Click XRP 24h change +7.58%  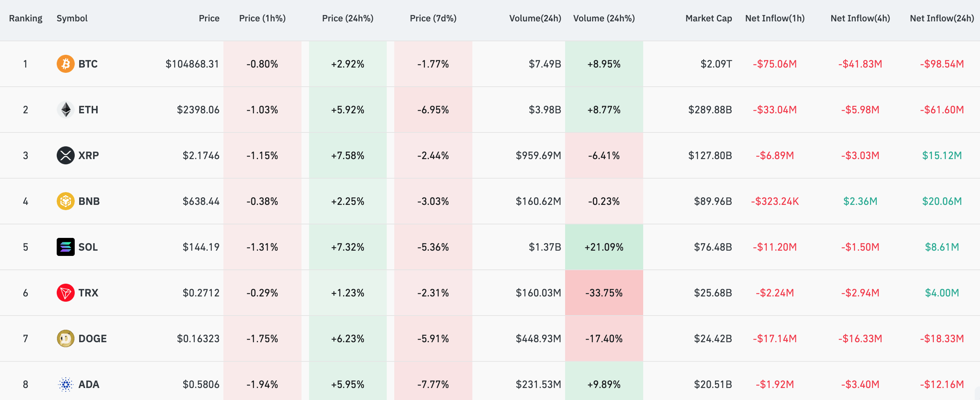[x=348, y=155]
